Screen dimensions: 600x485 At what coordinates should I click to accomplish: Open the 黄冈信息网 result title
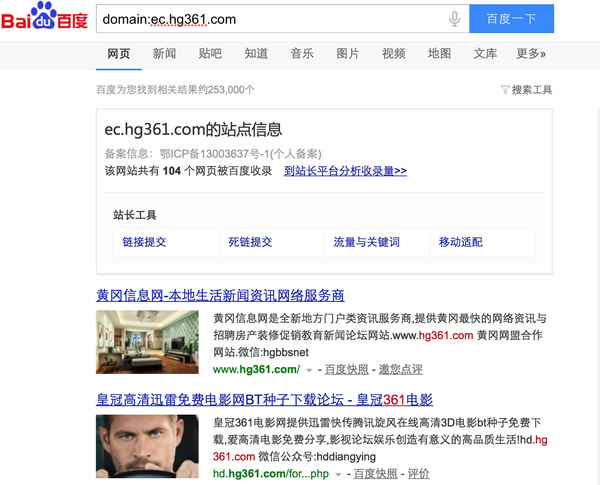[x=220, y=296]
